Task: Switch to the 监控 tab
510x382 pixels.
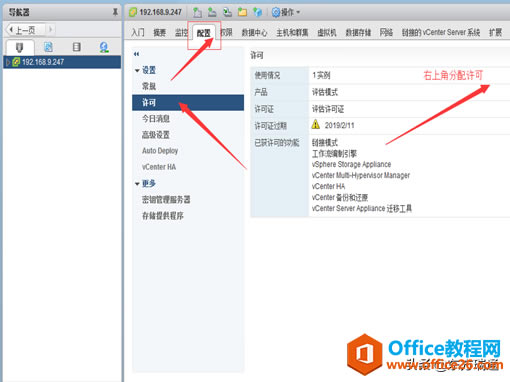Action: (x=181, y=33)
